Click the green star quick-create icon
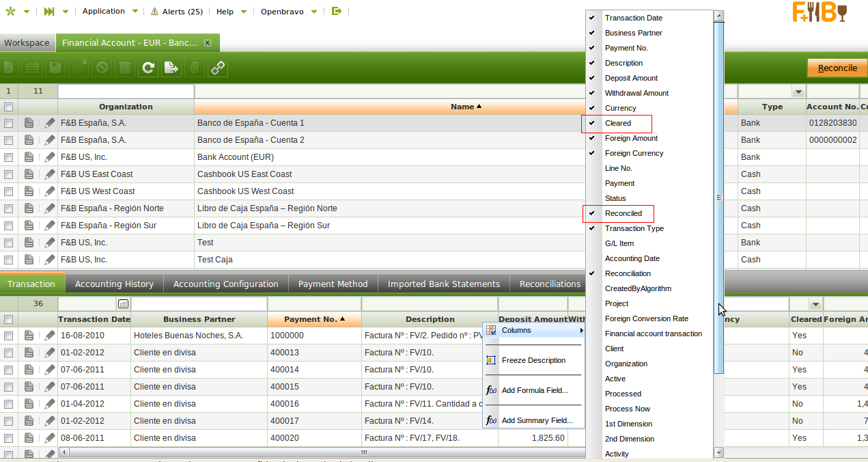The width and height of the screenshot is (868, 462). click(10, 12)
